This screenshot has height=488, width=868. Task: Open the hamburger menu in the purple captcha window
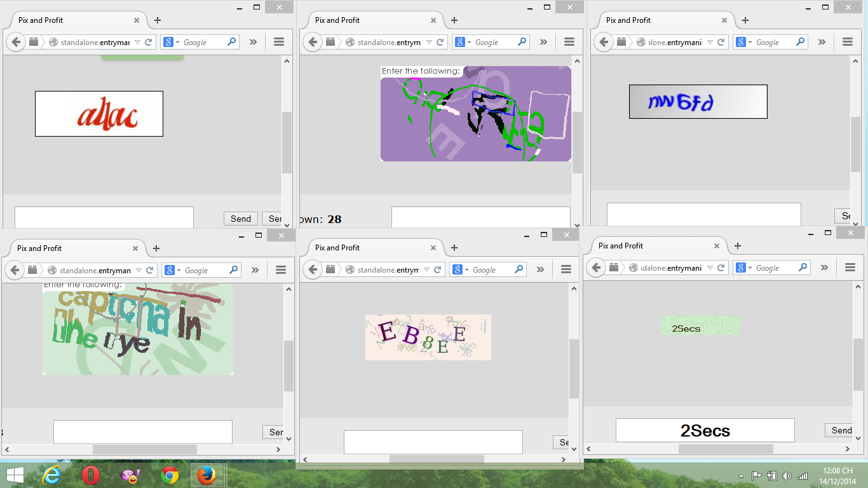pyautogui.click(x=569, y=42)
